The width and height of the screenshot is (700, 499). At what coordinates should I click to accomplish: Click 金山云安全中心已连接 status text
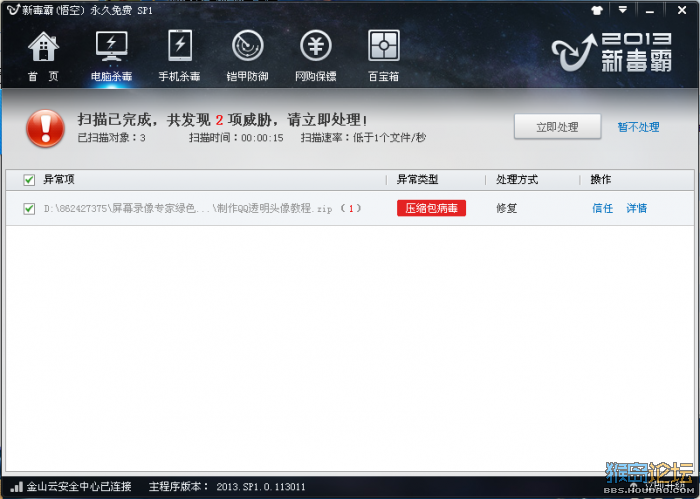pos(79,487)
